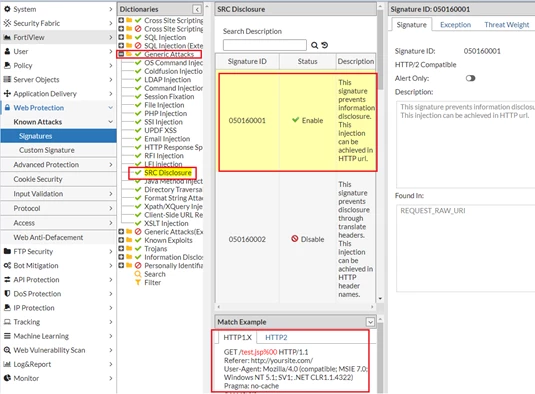Viewport: 535px width, 394px height.
Task: Click the API Protection icon
Action: coord(7,280)
